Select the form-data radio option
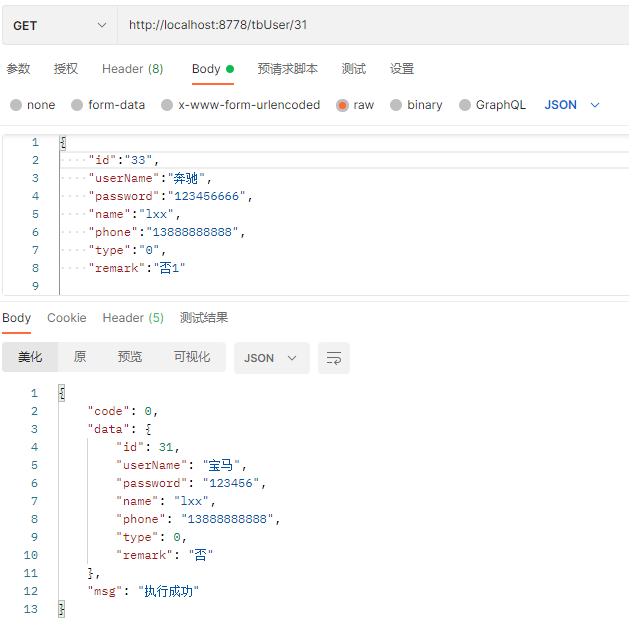The height and width of the screenshot is (631, 629). [x=77, y=105]
